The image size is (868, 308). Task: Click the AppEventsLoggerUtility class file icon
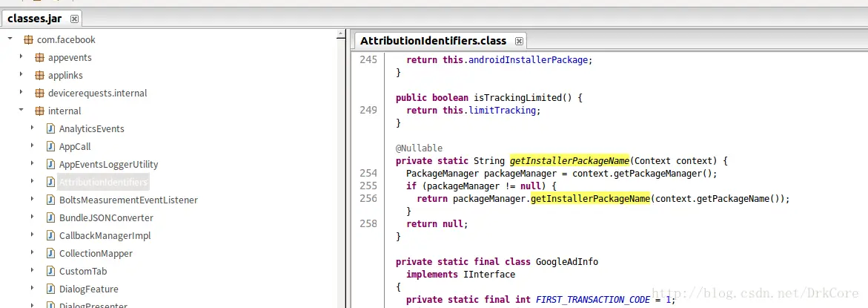click(x=50, y=164)
